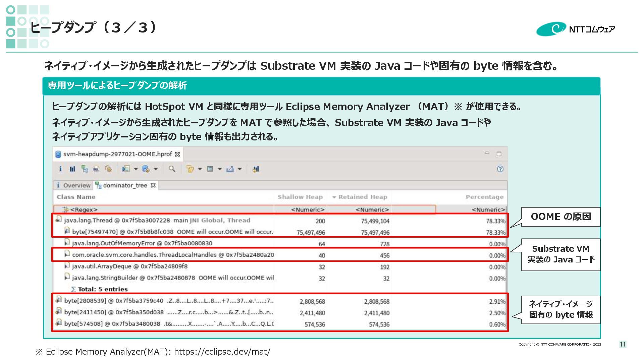This screenshot has width=644, height=362.
Task: Click the Run Expert System Test icon
Action: pos(126,169)
